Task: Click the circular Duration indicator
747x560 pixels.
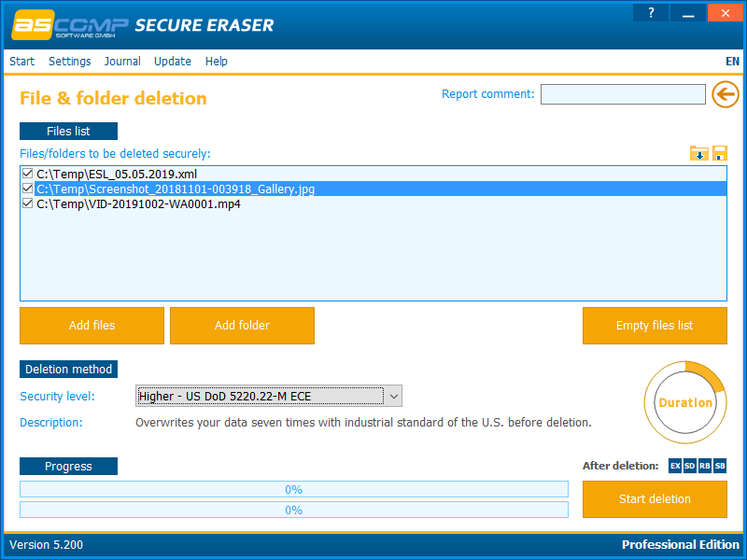Action: tap(685, 402)
